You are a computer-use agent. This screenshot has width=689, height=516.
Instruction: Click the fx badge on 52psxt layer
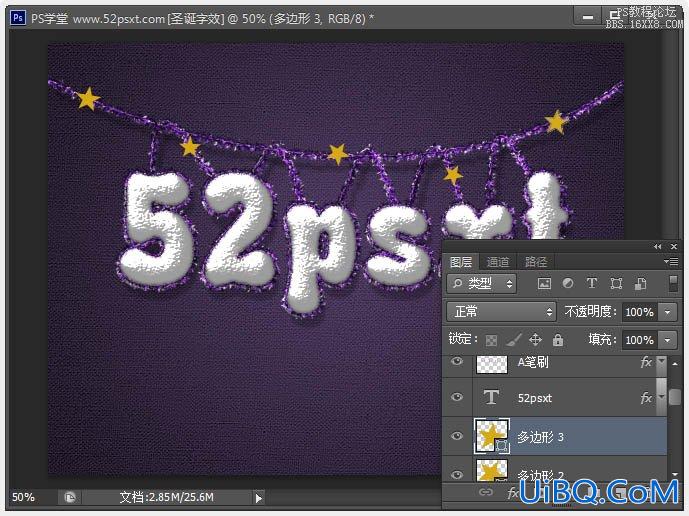click(646, 397)
